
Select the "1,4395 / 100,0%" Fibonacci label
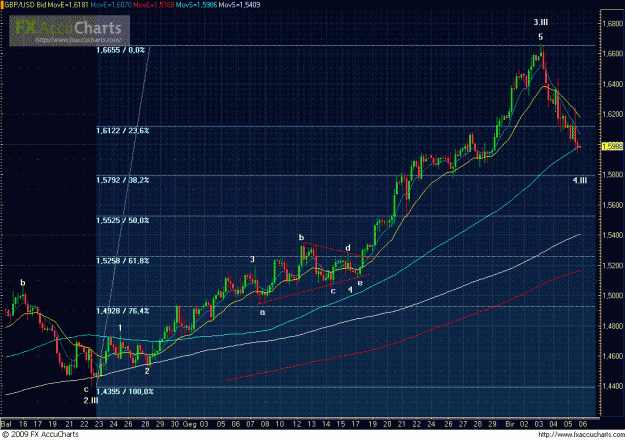click(x=124, y=392)
